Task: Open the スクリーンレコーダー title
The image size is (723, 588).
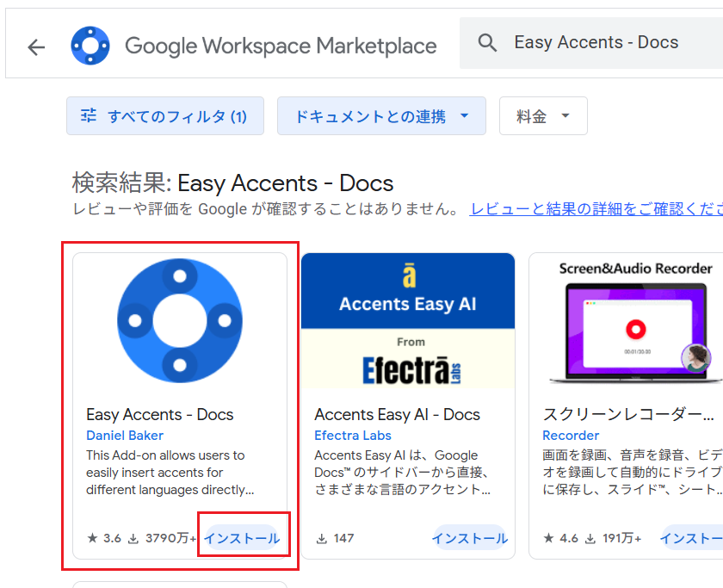Action: tap(628, 414)
